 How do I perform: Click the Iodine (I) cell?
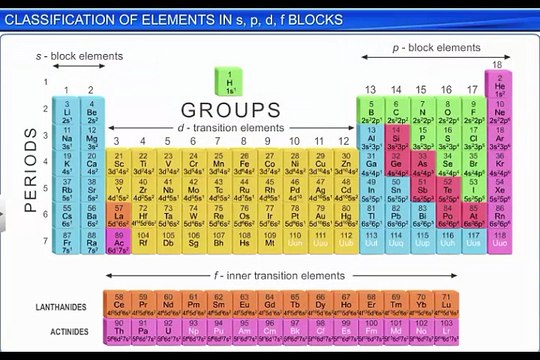(474, 190)
